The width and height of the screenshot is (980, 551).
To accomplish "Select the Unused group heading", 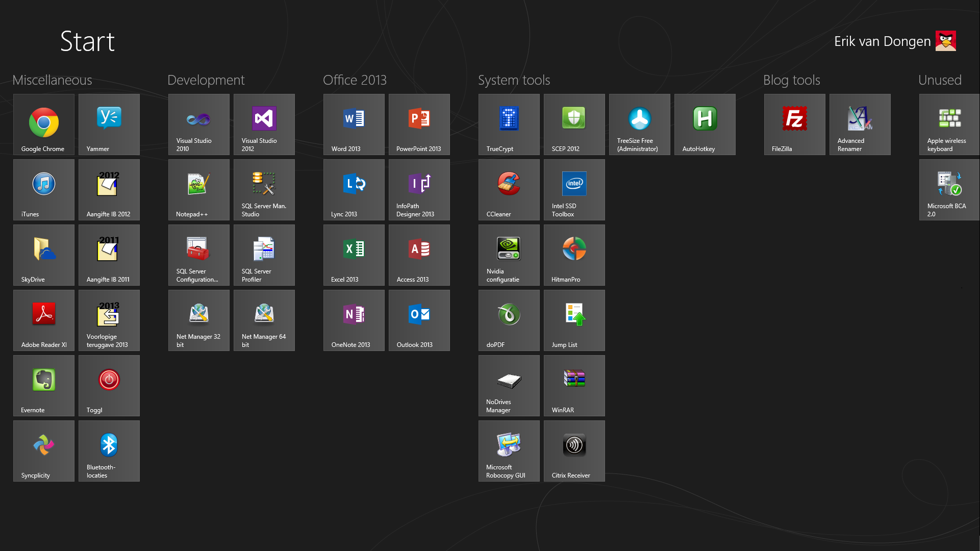I will pyautogui.click(x=940, y=80).
